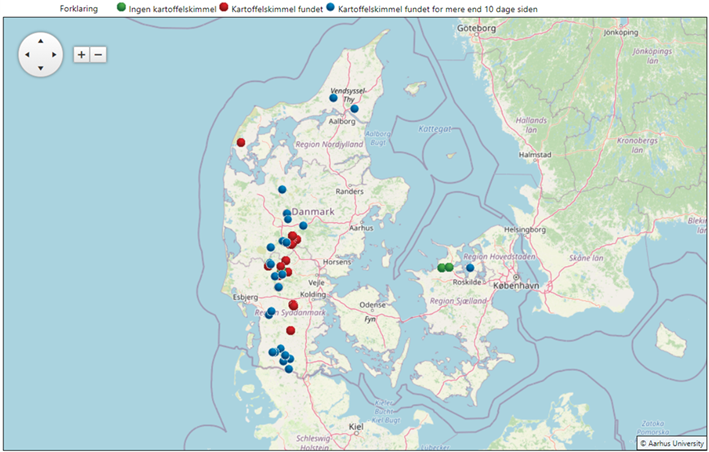The height and width of the screenshot is (452, 709).
Task: Pan the map left with left arrow
Action: tap(27, 54)
